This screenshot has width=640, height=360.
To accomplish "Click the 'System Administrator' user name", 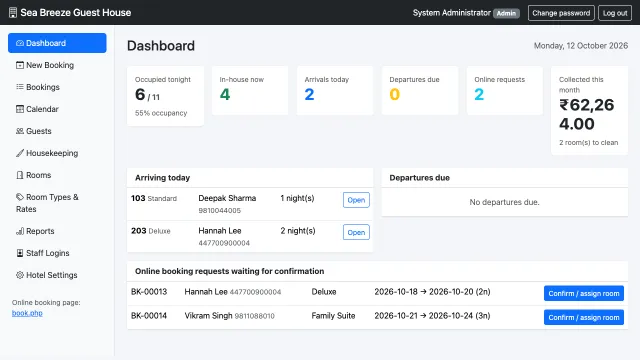I will 451,13.
